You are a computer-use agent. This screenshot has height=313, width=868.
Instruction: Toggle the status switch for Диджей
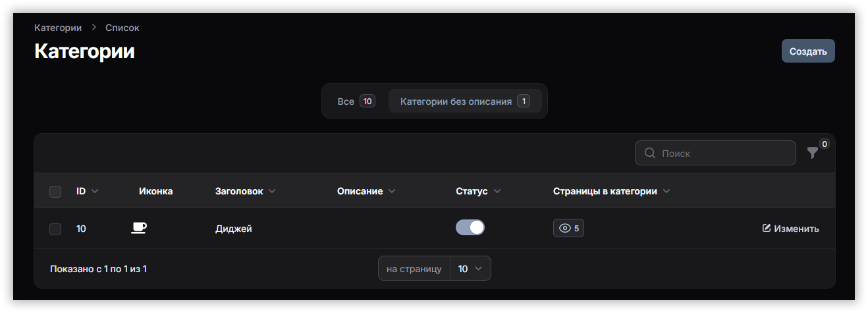click(470, 227)
